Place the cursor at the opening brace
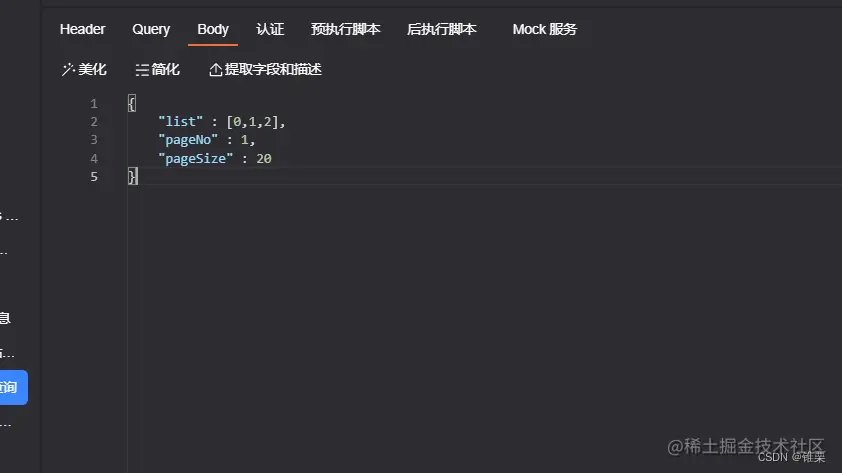 tap(132, 103)
